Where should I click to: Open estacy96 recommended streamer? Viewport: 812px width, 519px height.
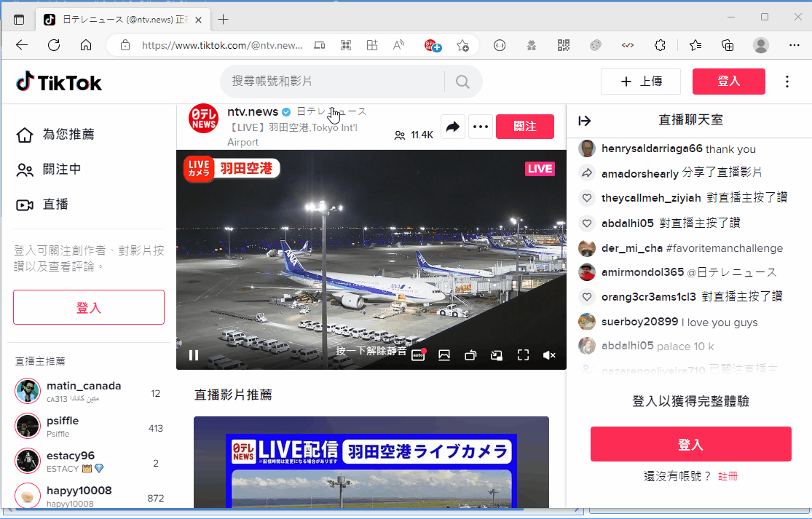point(89,461)
